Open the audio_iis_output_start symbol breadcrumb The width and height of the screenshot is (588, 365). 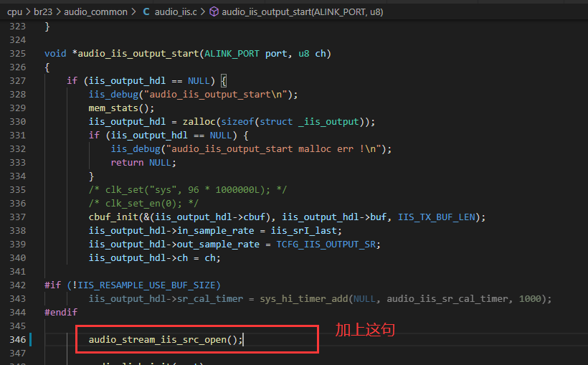[303, 12]
